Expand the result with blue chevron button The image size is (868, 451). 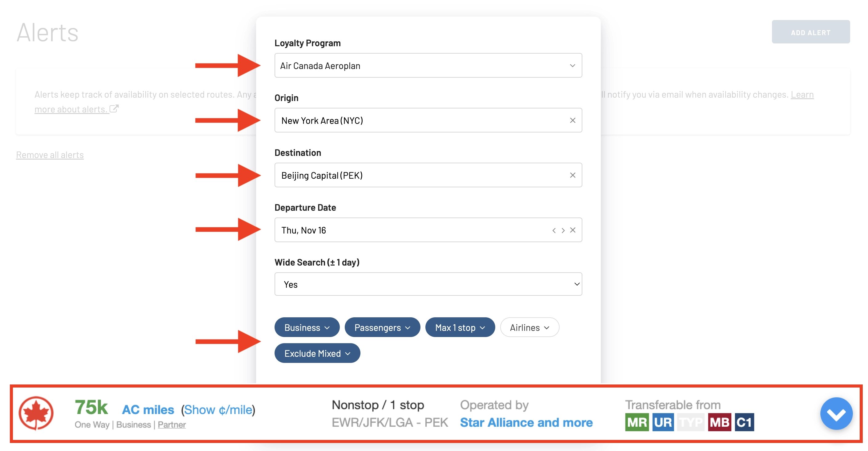[x=836, y=413]
